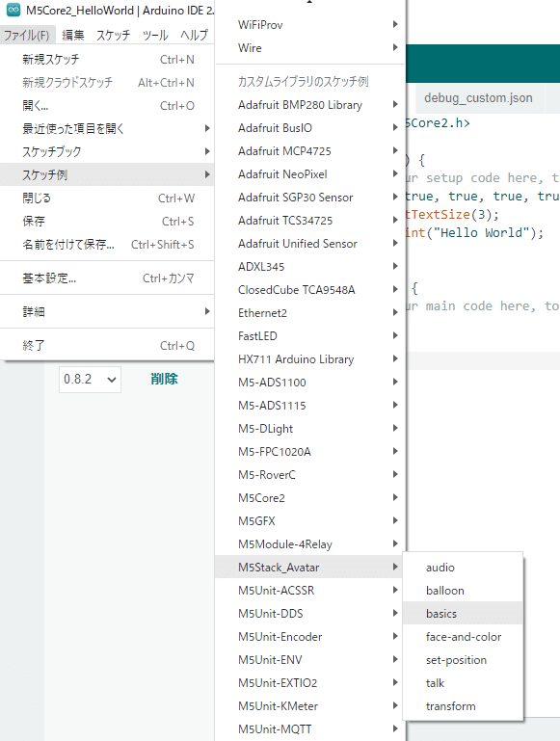Open Adafruit NeoPixel examples submenu
Viewport: 560px width, 741px height.
[x=310, y=174]
